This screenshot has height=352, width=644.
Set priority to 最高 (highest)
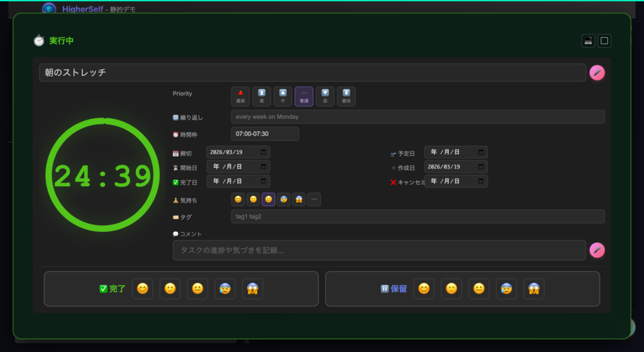pos(240,96)
